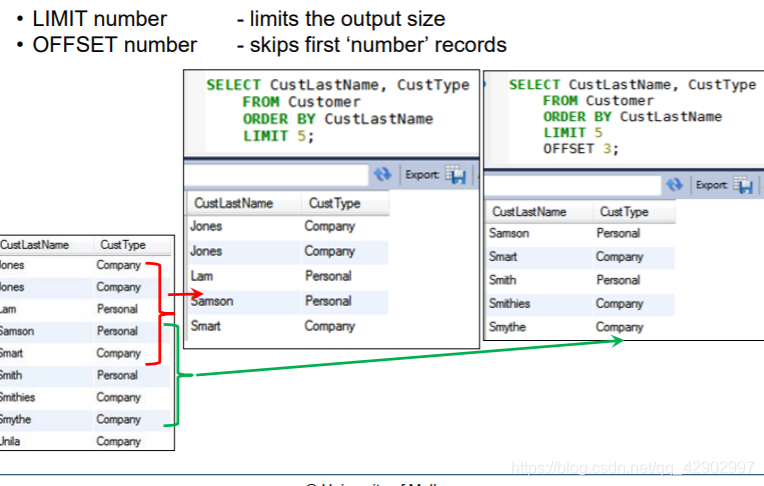The width and height of the screenshot is (764, 486).
Task: Select 'Smythe' name in full Customer table
Action: tap(16, 419)
